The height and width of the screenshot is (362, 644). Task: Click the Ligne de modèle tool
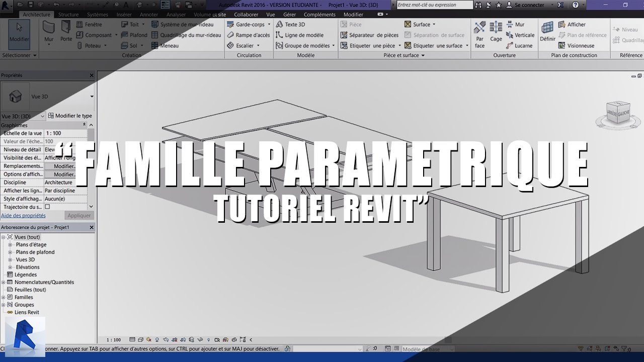click(x=299, y=35)
